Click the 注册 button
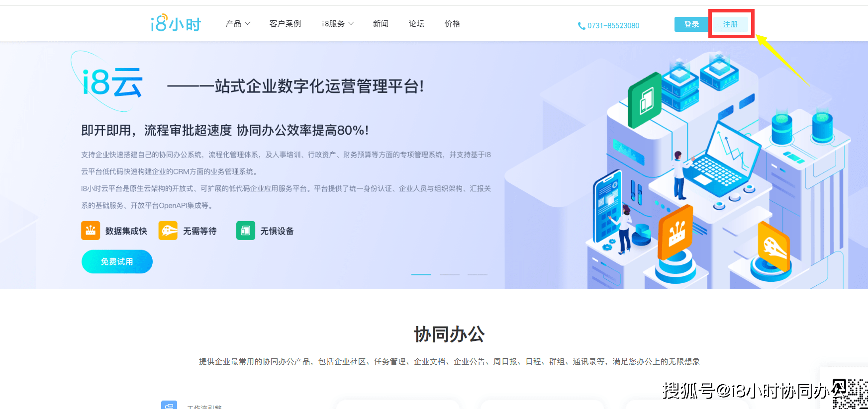The height and width of the screenshot is (409, 868). [730, 24]
